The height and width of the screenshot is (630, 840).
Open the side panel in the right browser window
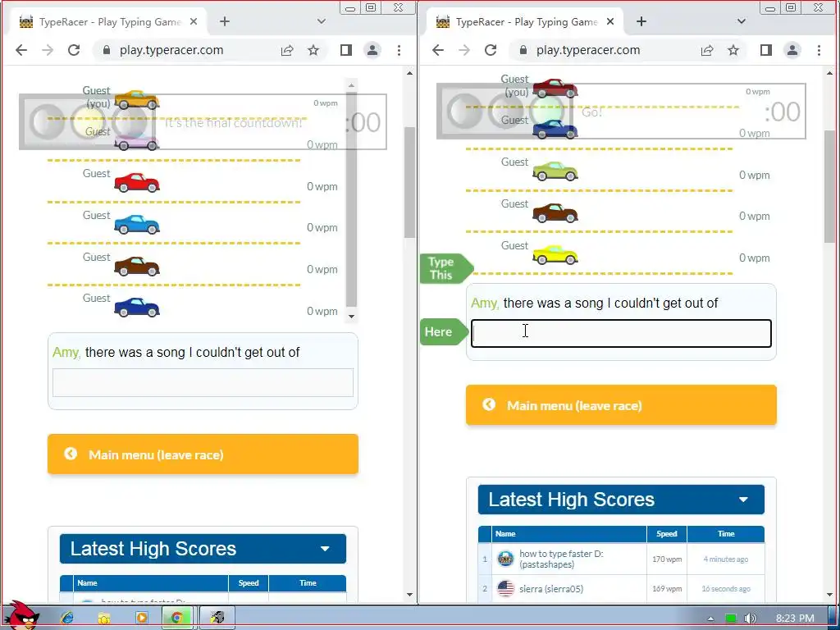(766, 50)
